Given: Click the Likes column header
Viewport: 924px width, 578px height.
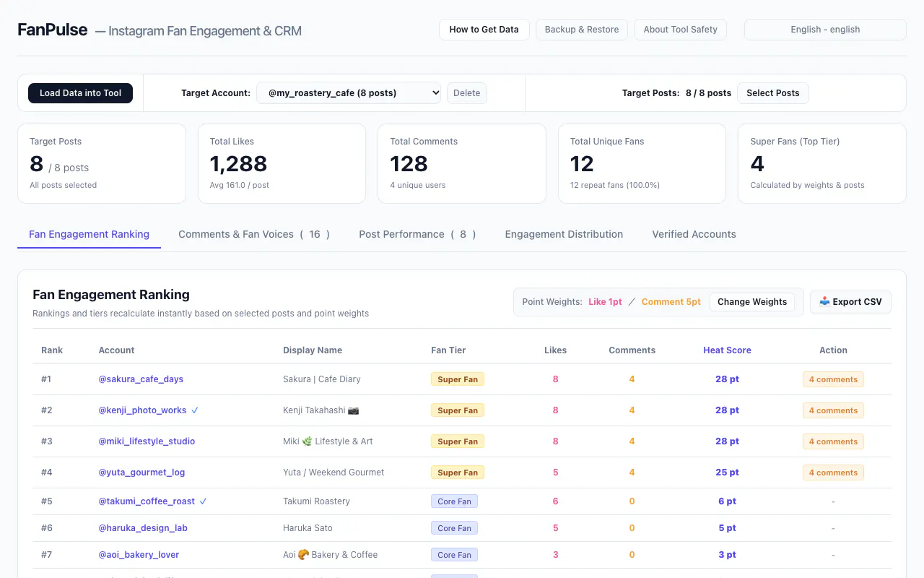Looking at the screenshot, I should tap(555, 350).
